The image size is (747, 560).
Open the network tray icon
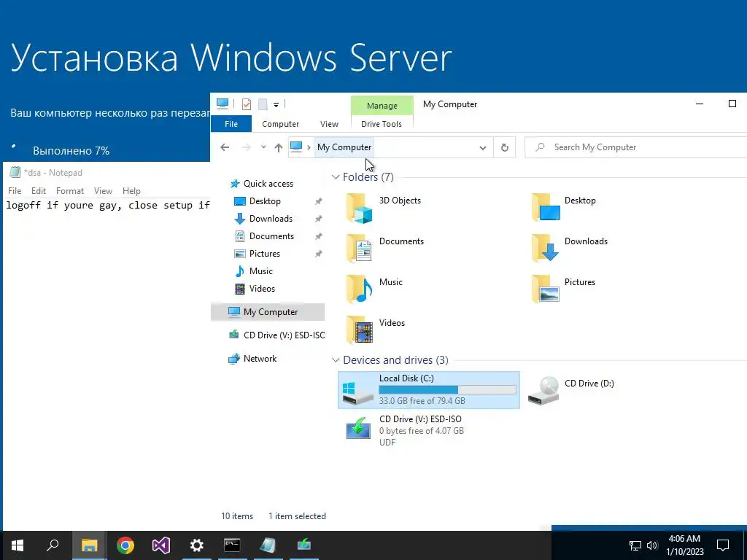(x=635, y=545)
